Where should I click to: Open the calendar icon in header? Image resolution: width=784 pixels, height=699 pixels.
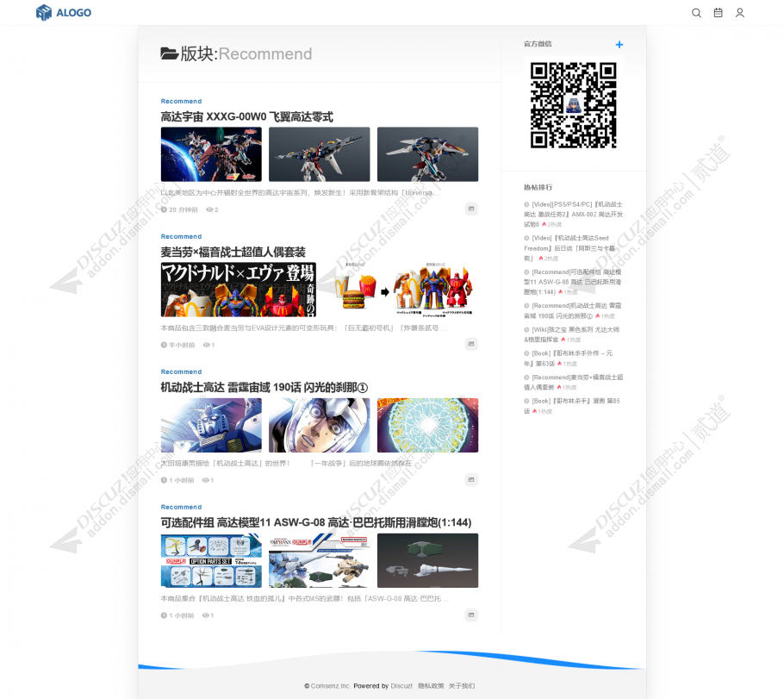pos(718,13)
